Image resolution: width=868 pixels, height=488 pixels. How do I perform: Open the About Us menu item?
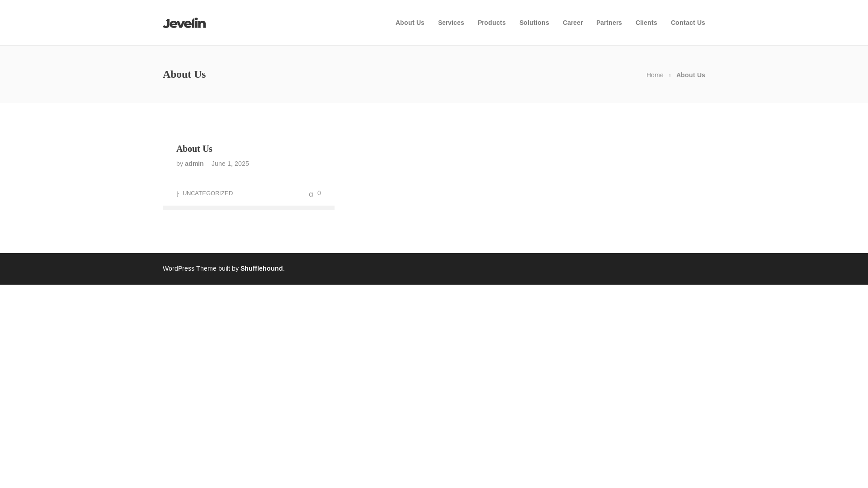[x=410, y=23]
